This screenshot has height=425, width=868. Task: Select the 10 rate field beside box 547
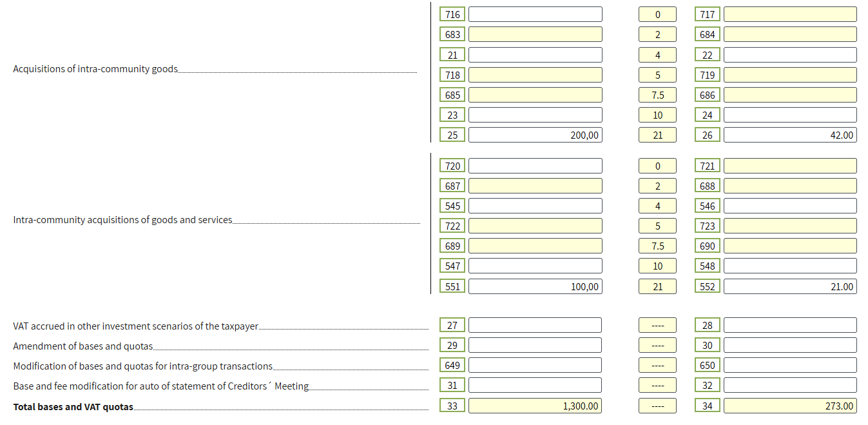(x=657, y=266)
